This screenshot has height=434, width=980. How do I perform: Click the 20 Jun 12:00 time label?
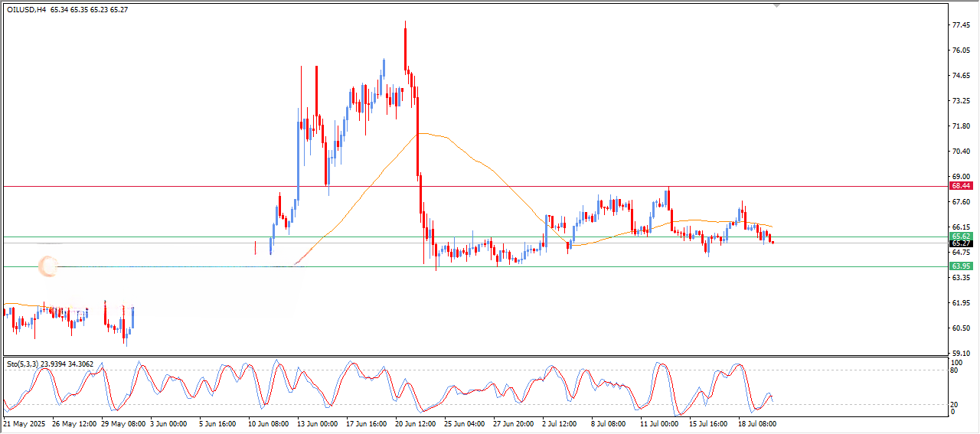coord(416,423)
